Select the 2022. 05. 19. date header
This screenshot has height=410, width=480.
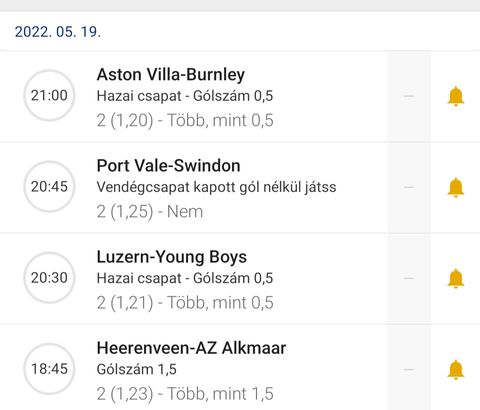[58, 32]
